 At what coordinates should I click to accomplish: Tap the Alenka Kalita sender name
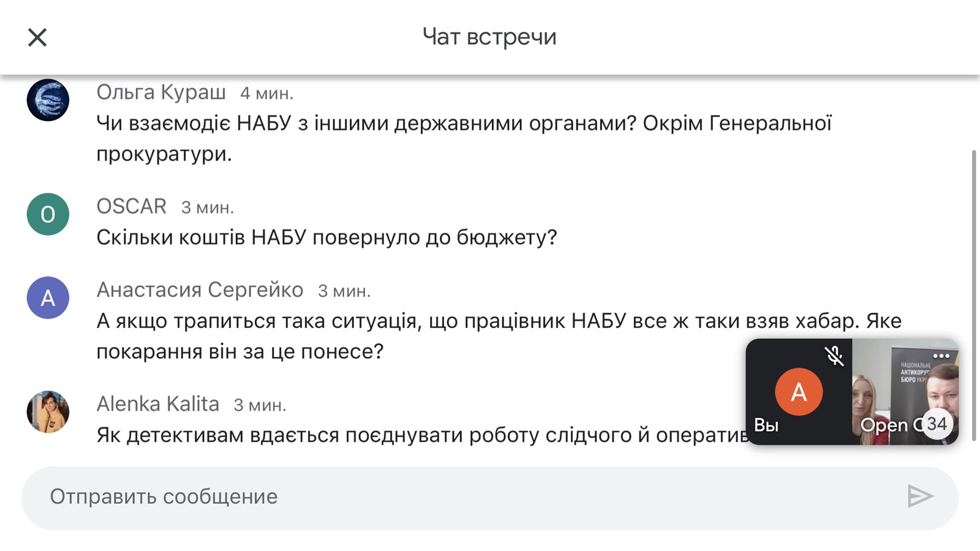coord(157,404)
